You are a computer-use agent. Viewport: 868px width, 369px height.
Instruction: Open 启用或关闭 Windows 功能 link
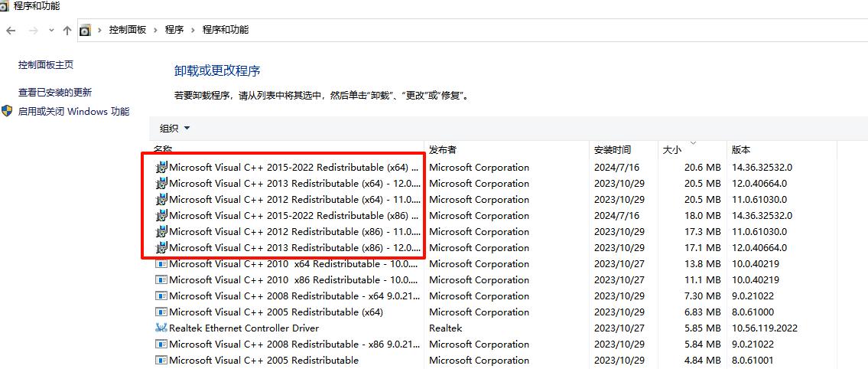click(x=73, y=111)
